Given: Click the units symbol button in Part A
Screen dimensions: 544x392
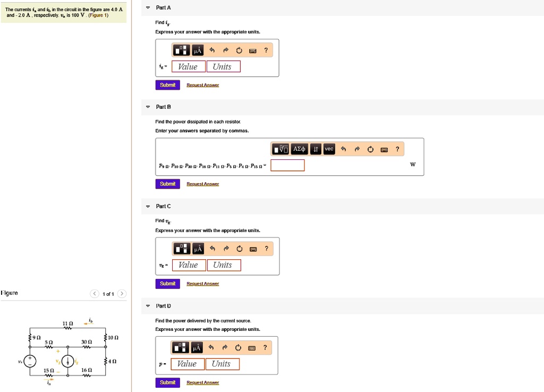Looking at the screenshot, I should click(x=197, y=50).
